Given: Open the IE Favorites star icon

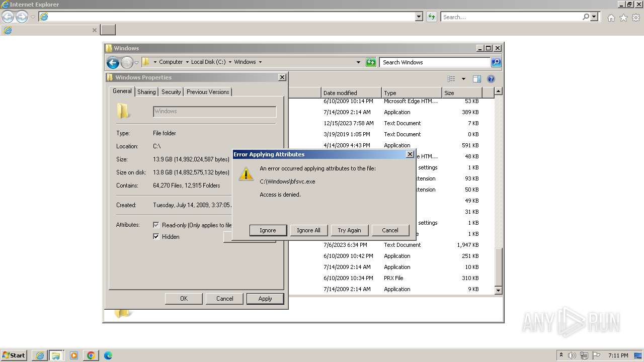Looking at the screenshot, I should [x=623, y=18].
